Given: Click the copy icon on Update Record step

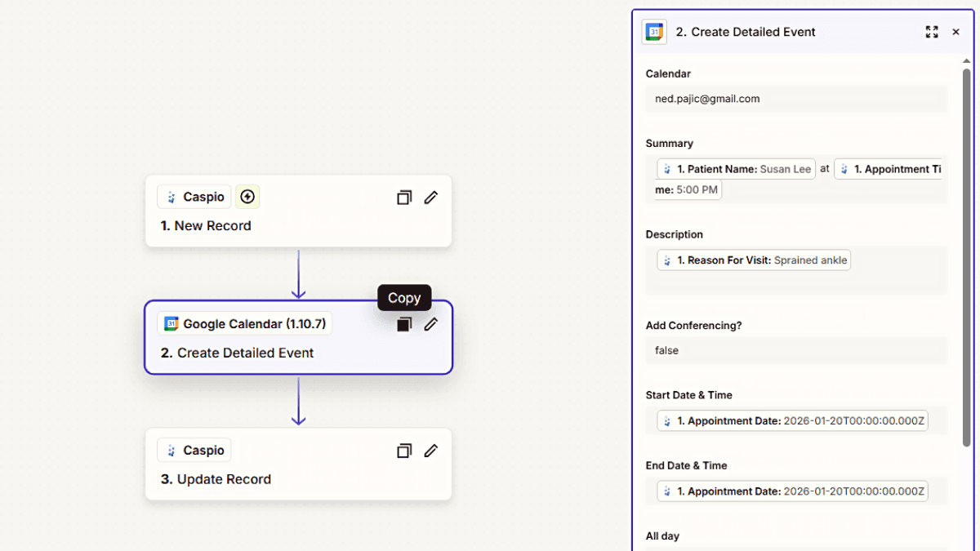Looking at the screenshot, I should pos(403,451).
